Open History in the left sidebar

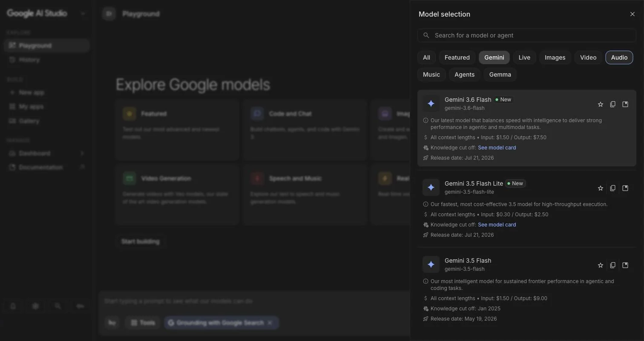pos(46,60)
